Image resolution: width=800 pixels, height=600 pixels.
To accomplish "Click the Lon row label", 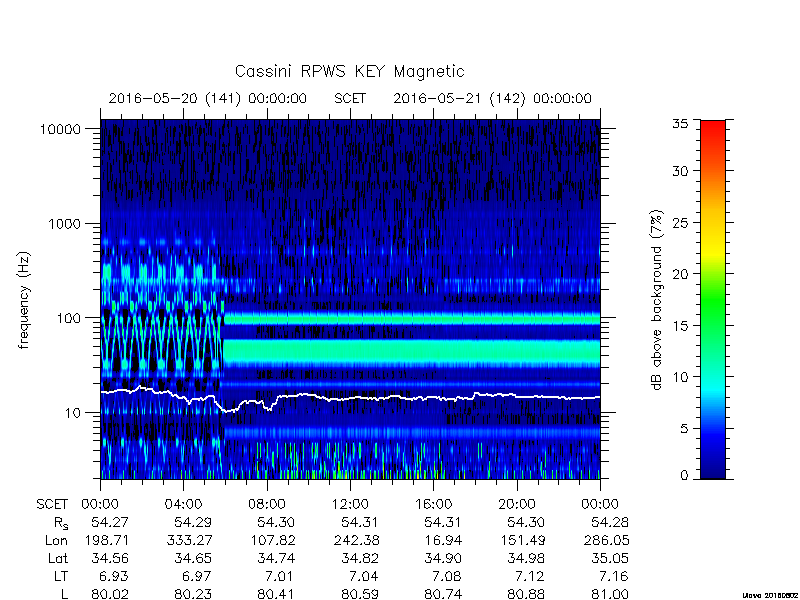I will coord(56,540).
